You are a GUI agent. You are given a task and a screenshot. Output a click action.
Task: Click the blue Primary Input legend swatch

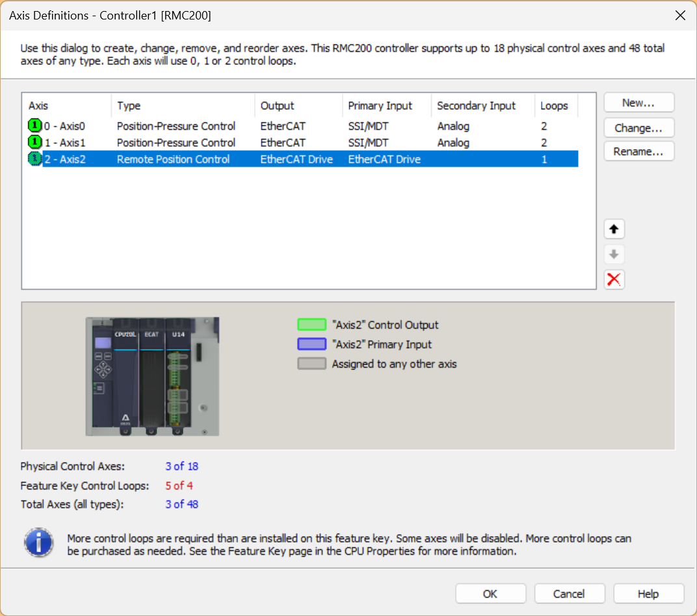(311, 344)
